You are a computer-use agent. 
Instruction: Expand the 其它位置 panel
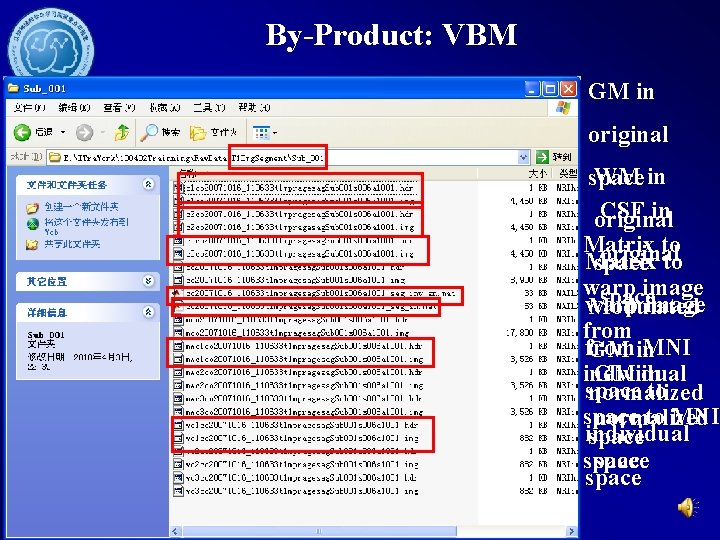pos(148,281)
